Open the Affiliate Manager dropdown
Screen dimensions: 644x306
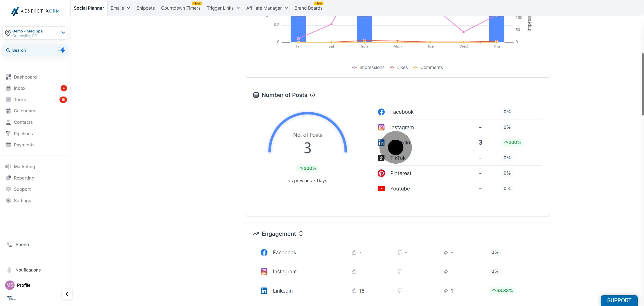click(x=267, y=8)
